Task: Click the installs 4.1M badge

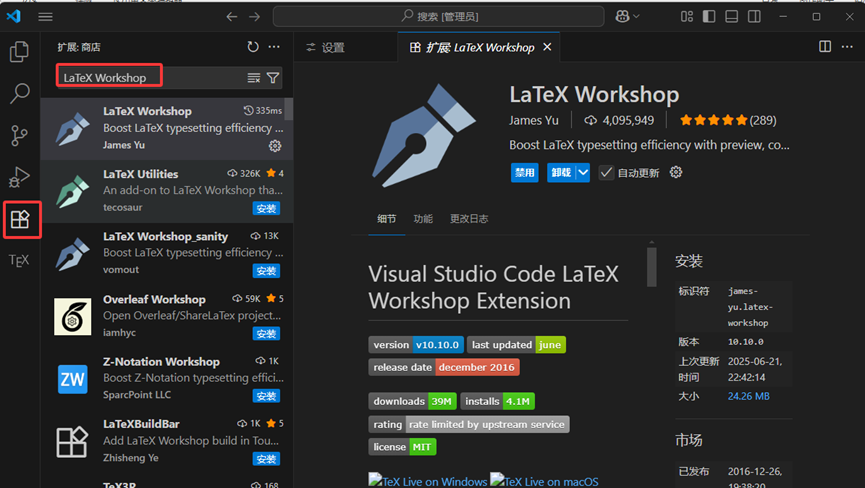Action: point(498,401)
